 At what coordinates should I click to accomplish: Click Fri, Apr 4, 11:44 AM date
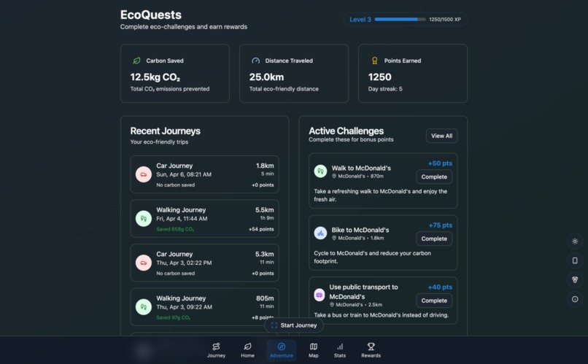(x=182, y=219)
